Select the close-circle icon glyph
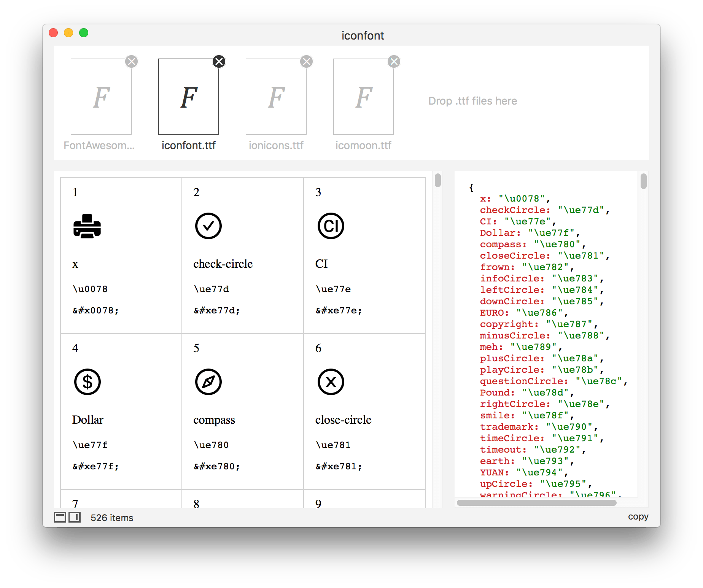703x588 pixels. 331,382
